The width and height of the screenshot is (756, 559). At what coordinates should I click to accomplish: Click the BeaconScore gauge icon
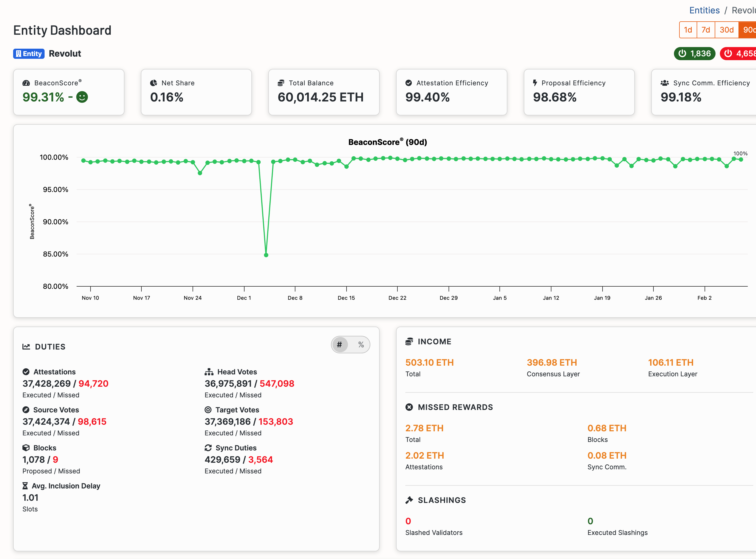click(26, 83)
